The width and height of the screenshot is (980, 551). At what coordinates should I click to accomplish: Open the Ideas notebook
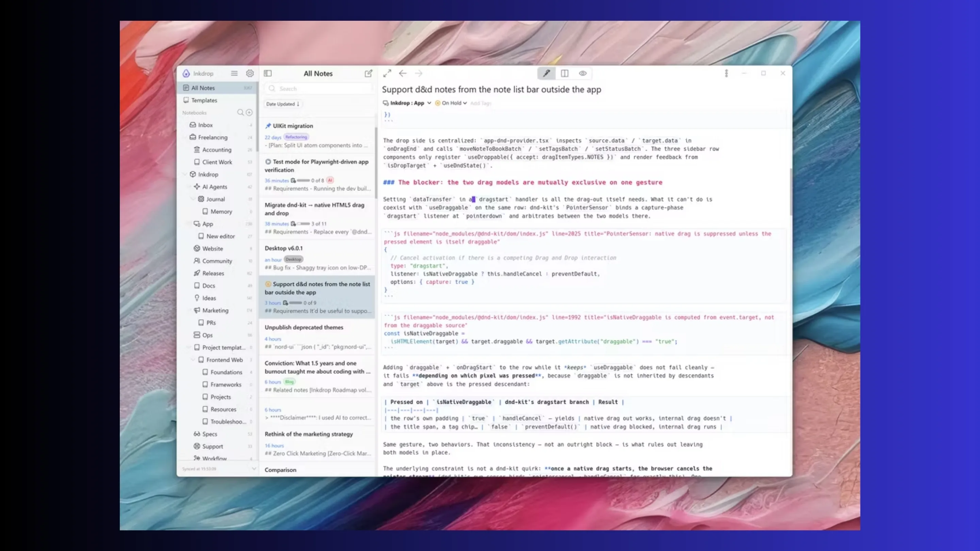point(217,298)
